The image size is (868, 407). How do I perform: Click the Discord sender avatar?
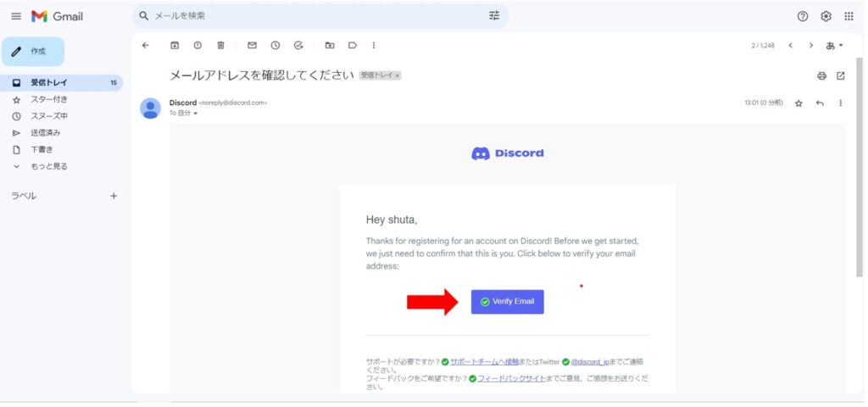150,108
